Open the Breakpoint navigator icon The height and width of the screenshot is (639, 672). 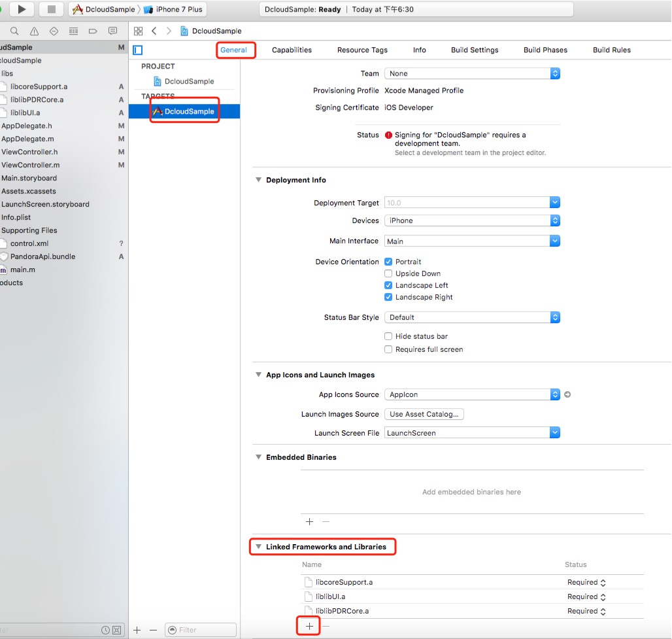tap(93, 31)
